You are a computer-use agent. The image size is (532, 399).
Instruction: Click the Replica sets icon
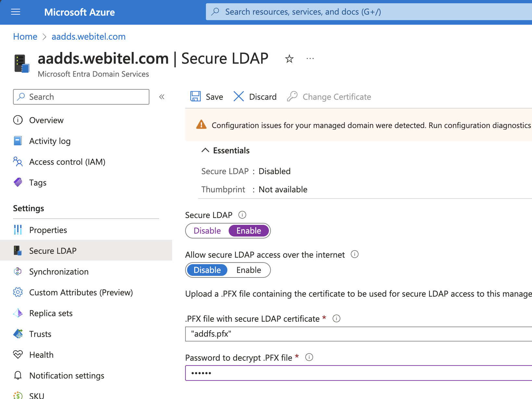click(18, 313)
